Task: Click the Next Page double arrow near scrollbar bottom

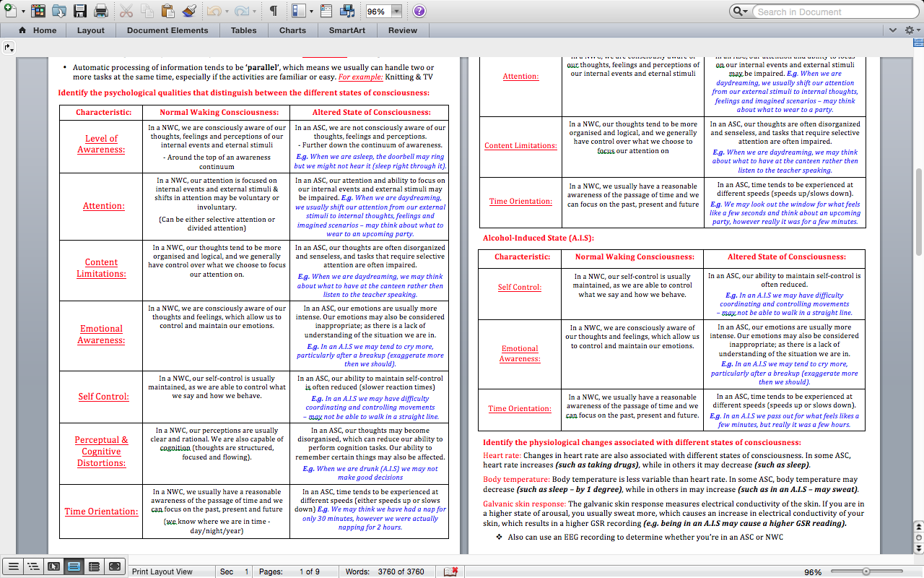Action: click(918, 548)
